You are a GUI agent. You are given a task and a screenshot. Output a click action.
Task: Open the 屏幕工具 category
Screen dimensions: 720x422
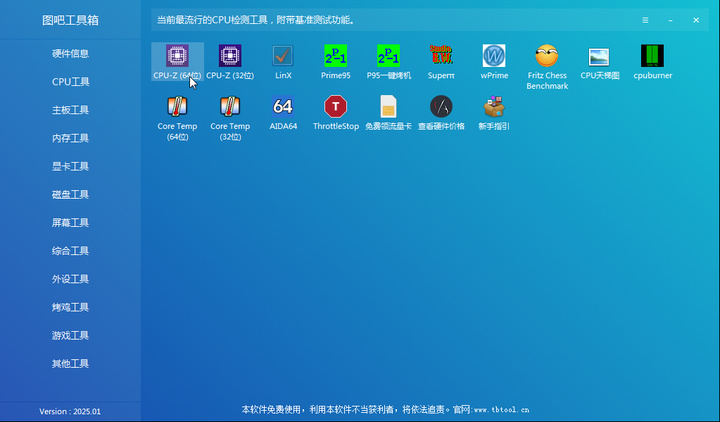(x=70, y=223)
